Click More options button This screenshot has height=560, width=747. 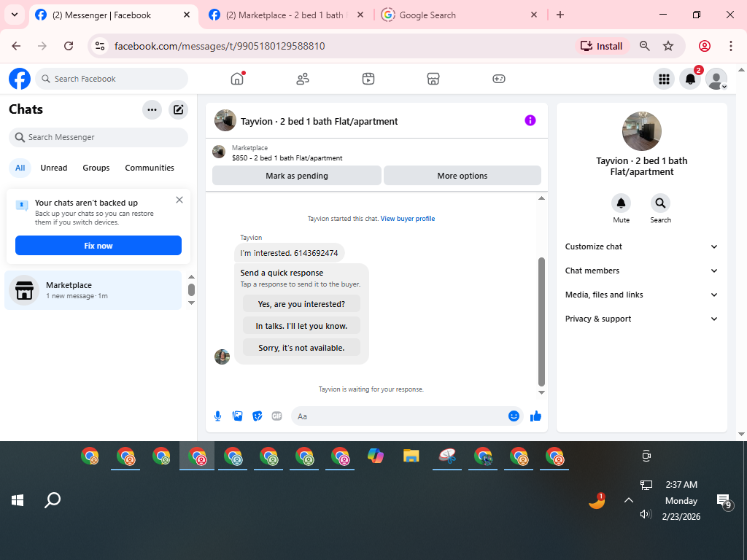462,176
